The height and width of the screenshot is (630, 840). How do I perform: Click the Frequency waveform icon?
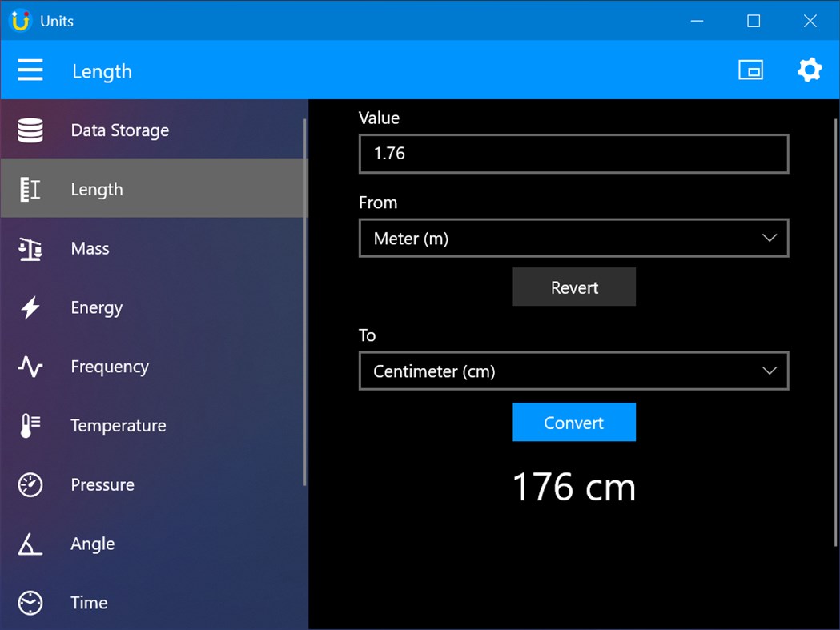(30, 367)
